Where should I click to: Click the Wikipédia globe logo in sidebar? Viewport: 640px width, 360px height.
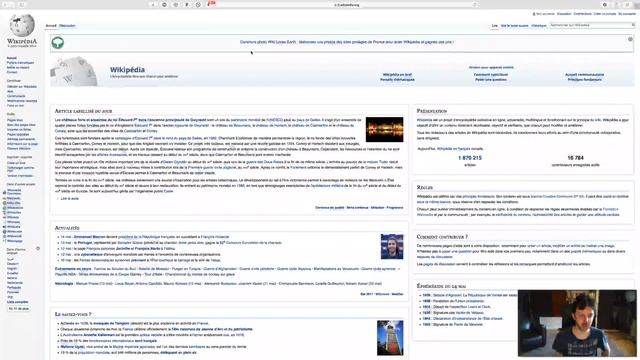click(22, 26)
